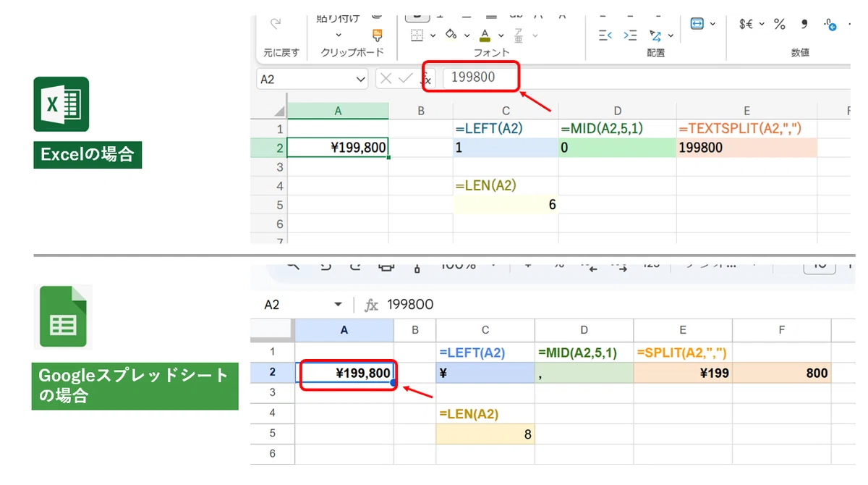The width and height of the screenshot is (868, 485).
Task: Click the fx icon in Google Sheets formula bar
Action: [x=371, y=305]
